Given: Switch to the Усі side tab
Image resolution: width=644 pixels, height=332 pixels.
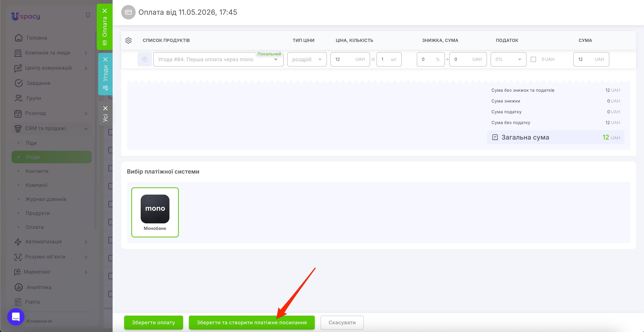Looking at the screenshot, I should (105, 114).
